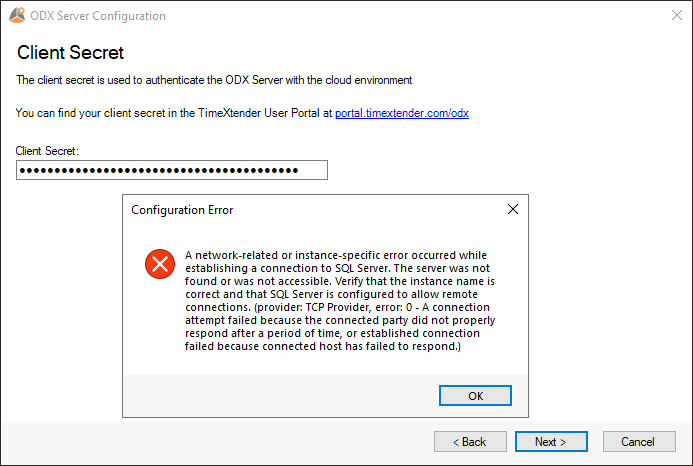Viewport: 693px width, 466px height.
Task: Close the ODX Server Configuration window
Action: tap(677, 15)
